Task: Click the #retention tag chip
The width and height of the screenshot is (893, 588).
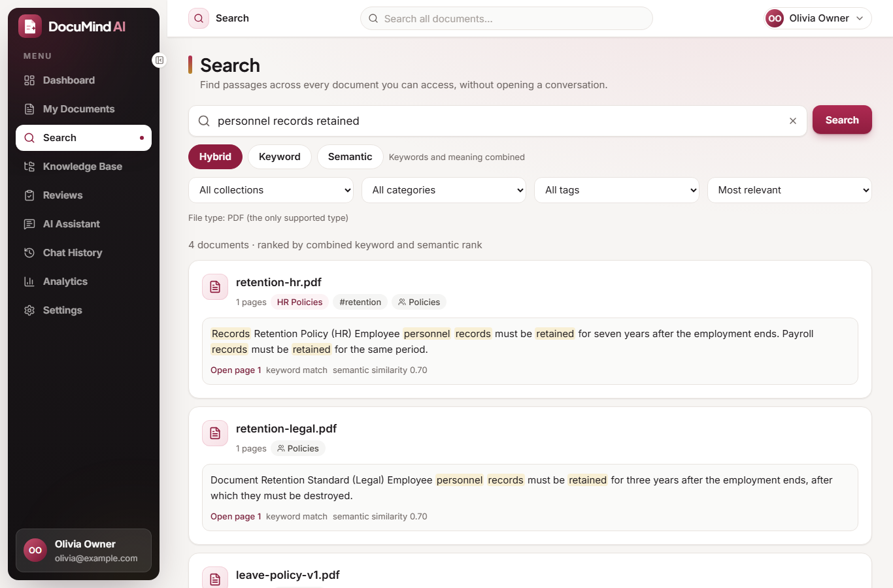Action: 360,302
